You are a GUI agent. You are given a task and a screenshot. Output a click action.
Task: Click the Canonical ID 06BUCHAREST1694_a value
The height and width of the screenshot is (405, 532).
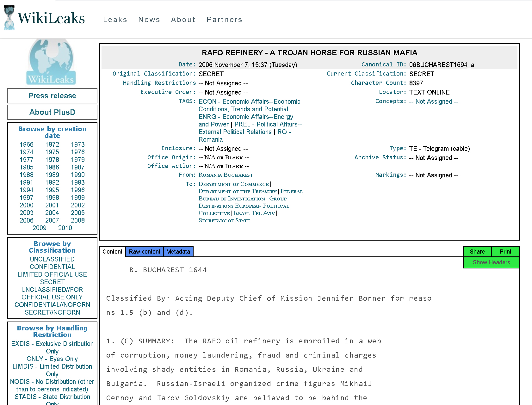pos(442,65)
